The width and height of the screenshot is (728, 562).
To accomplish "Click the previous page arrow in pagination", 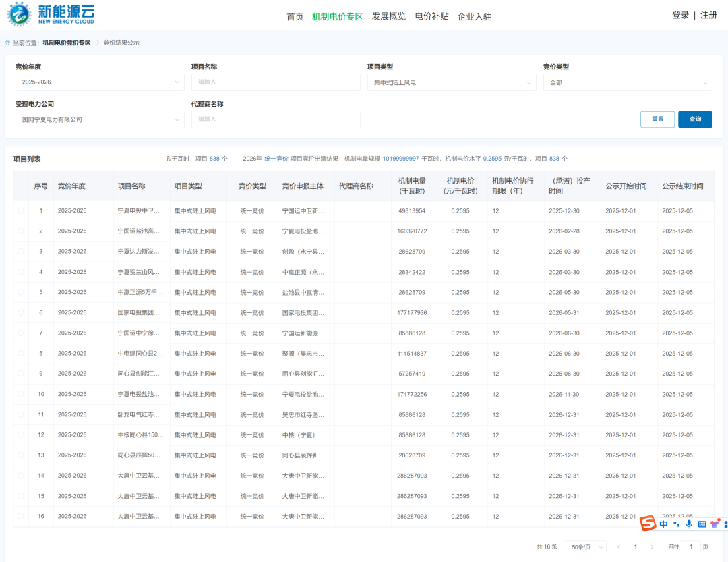I will (619, 546).
